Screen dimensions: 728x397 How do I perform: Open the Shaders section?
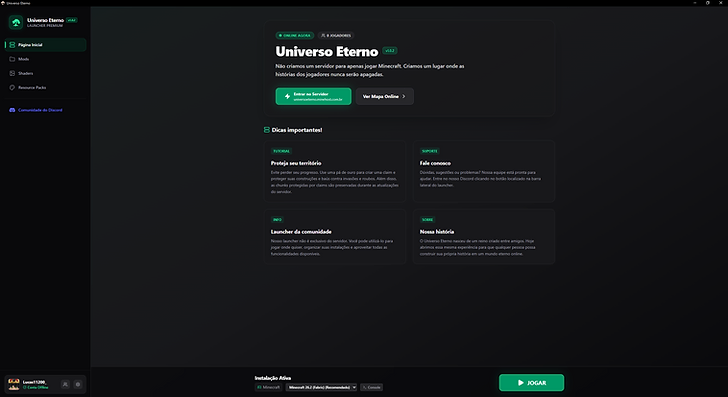point(46,73)
